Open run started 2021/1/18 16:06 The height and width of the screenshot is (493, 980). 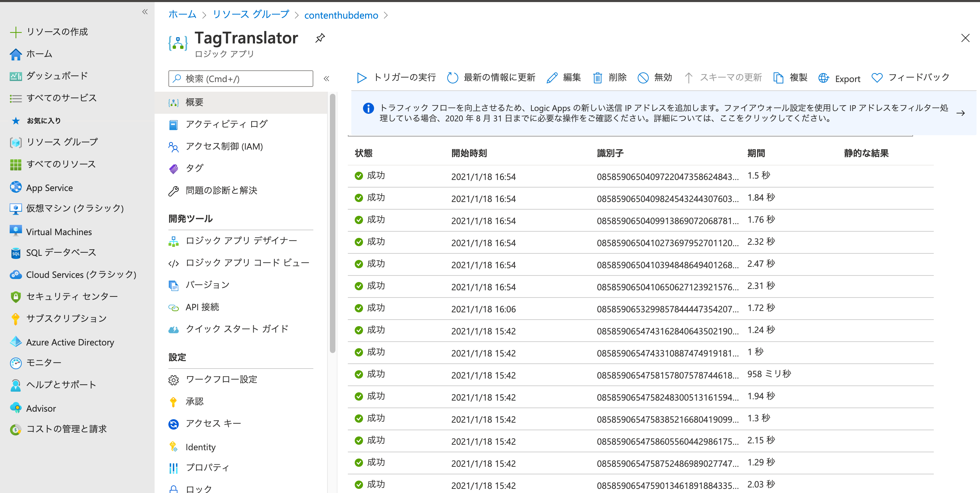(x=641, y=308)
